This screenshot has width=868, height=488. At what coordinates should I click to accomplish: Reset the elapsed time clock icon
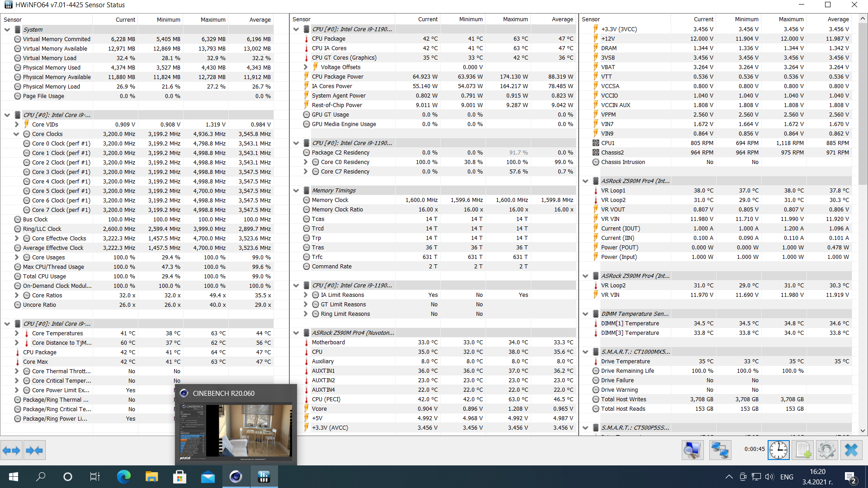point(778,450)
